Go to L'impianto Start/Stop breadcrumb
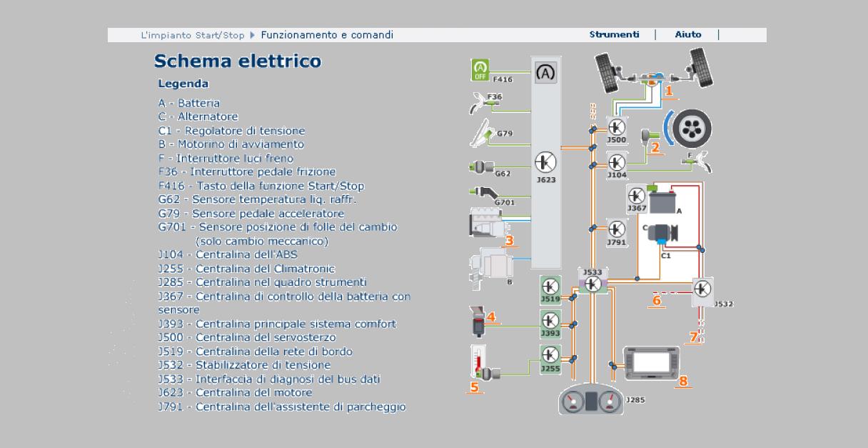 [193, 35]
